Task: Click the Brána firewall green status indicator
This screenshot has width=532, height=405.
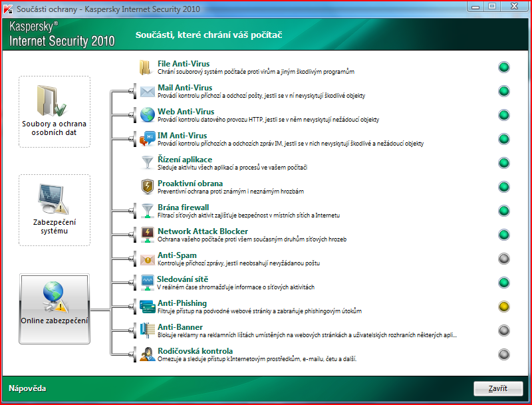Action: [x=504, y=211]
